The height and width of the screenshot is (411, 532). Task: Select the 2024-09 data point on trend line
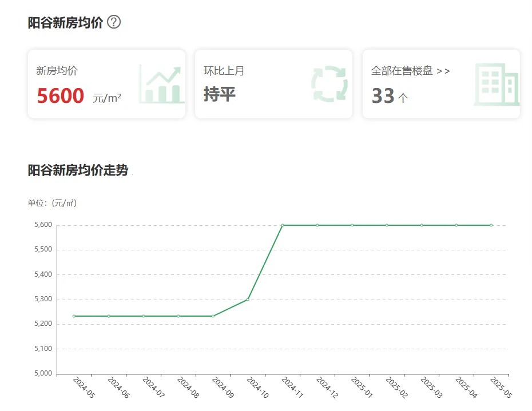coord(213,316)
